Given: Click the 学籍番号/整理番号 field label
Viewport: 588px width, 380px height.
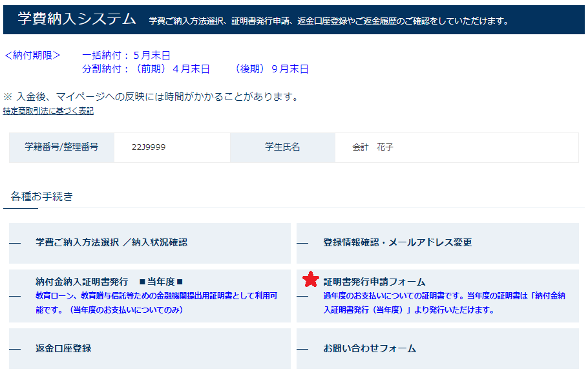Looking at the screenshot, I should (61, 147).
